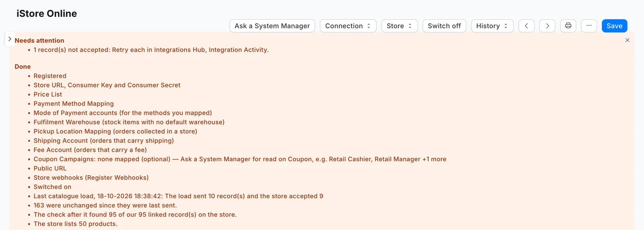Click the Registered list item
This screenshot has width=644, height=230.
pos(50,76)
